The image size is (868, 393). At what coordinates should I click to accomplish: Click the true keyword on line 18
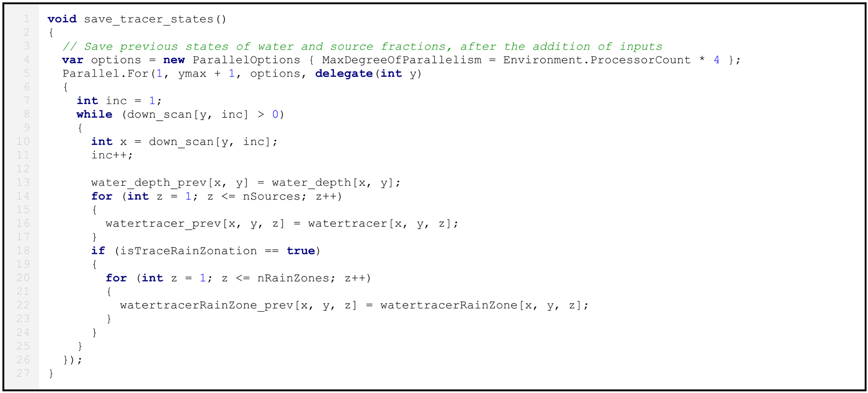pyautogui.click(x=301, y=251)
